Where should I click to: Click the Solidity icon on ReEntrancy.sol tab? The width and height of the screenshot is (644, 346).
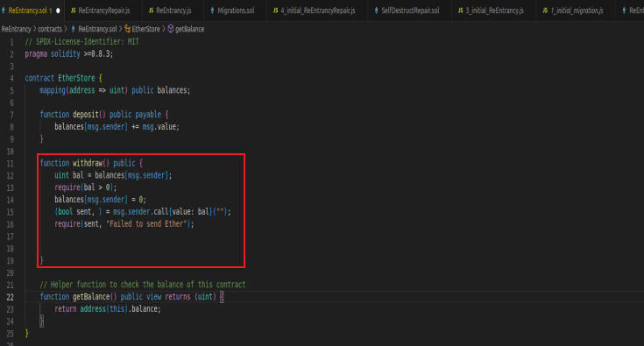click(4, 11)
